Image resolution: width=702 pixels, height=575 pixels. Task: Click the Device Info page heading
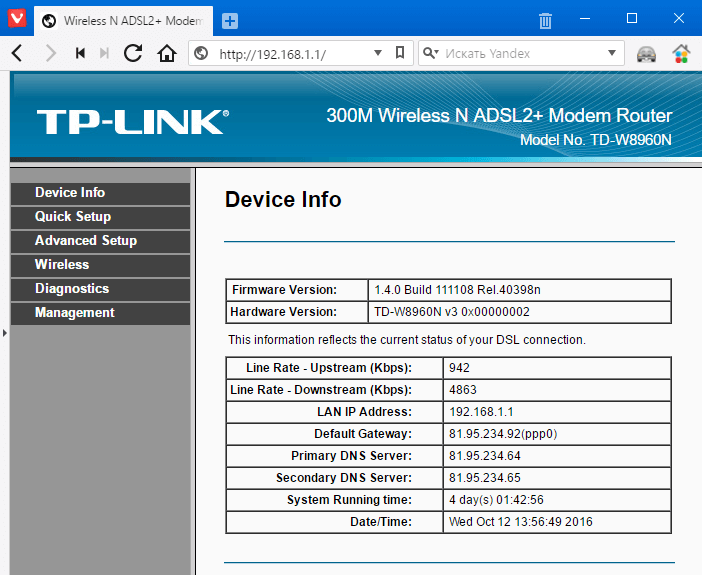click(283, 200)
